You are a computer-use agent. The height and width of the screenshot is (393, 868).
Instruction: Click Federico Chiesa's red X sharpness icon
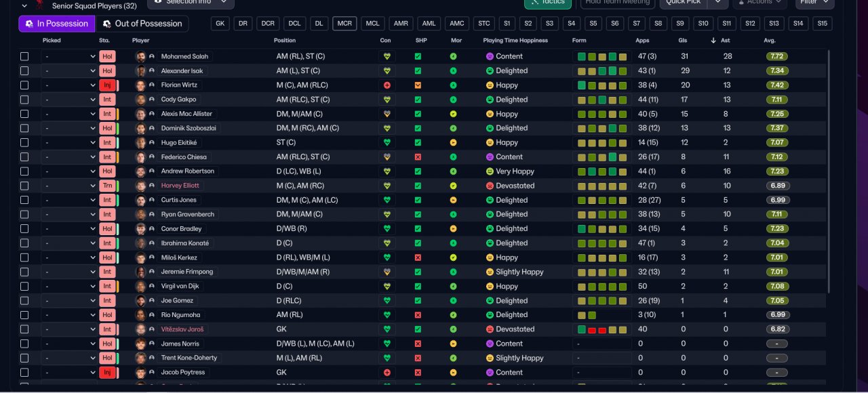pyautogui.click(x=418, y=157)
